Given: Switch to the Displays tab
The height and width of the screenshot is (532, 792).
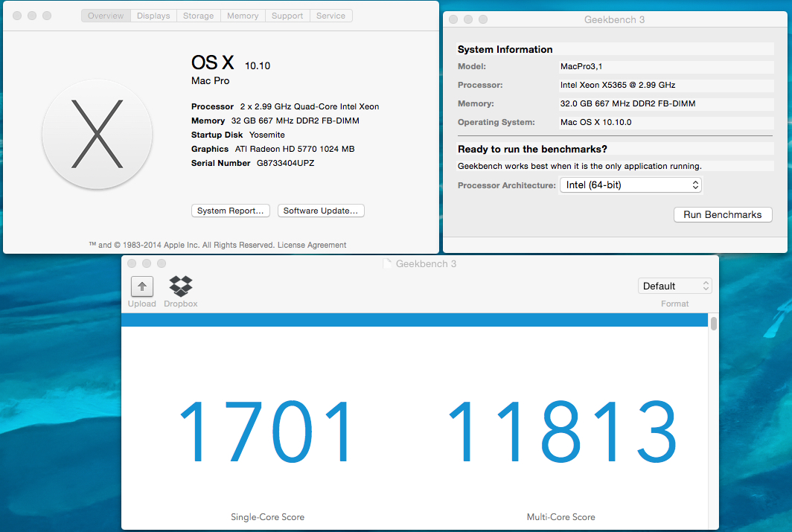Looking at the screenshot, I should (x=153, y=16).
